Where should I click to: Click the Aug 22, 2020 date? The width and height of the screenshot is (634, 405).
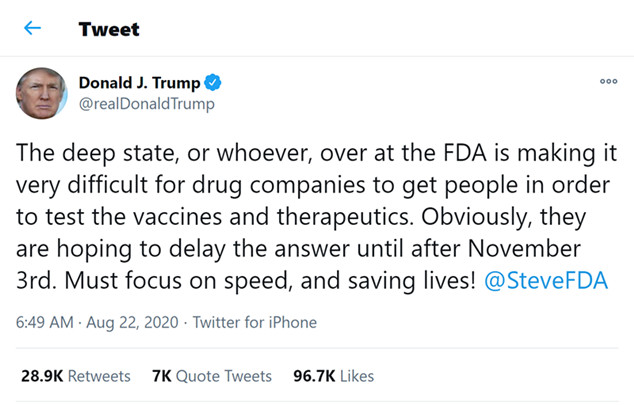click(x=140, y=322)
